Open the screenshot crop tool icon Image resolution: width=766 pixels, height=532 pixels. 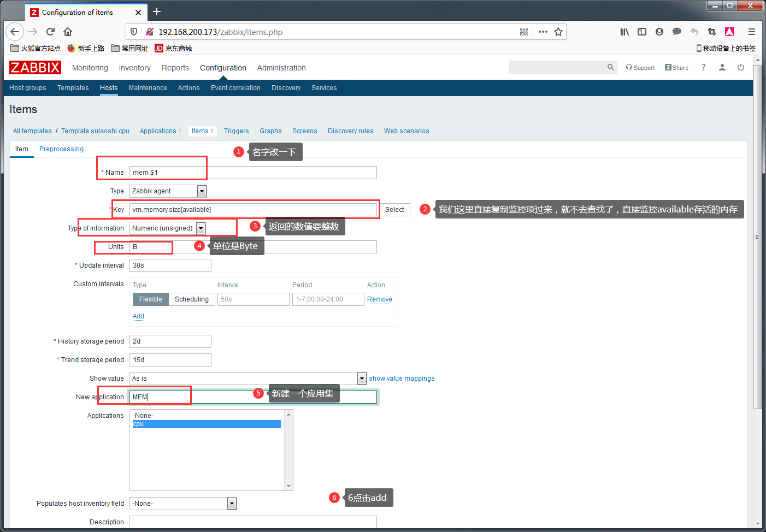[711, 32]
